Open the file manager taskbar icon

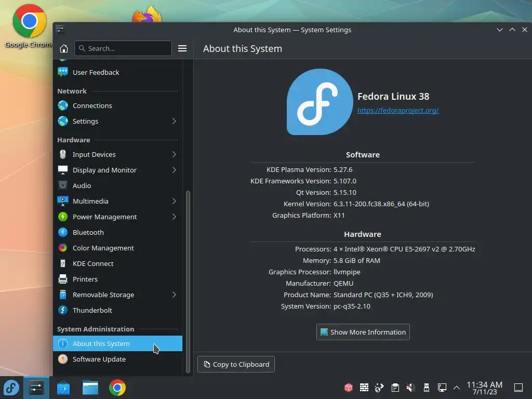tap(90, 388)
